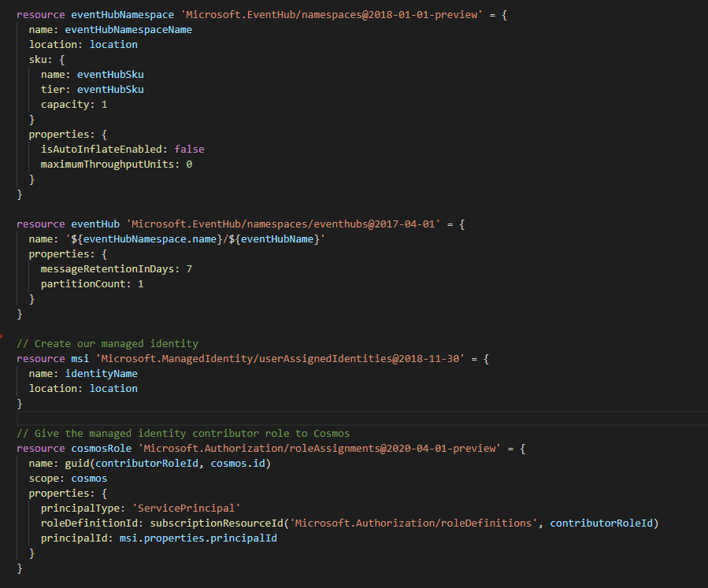The width and height of the screenshot is (708, 588).
Task: Select the isAutoInflateEnabled property name
Action: [104, 149]
